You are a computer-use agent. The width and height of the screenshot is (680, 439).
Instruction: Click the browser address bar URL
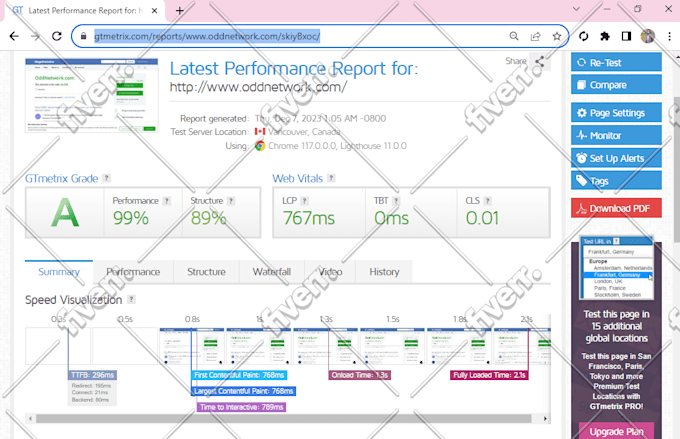coord(207,36)
